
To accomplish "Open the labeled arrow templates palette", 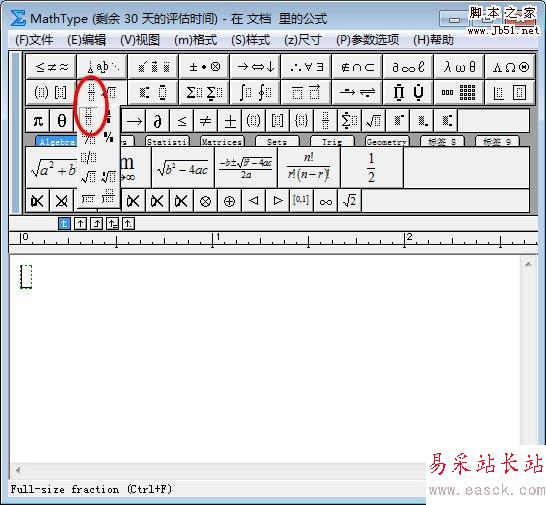I will [357, 92].
